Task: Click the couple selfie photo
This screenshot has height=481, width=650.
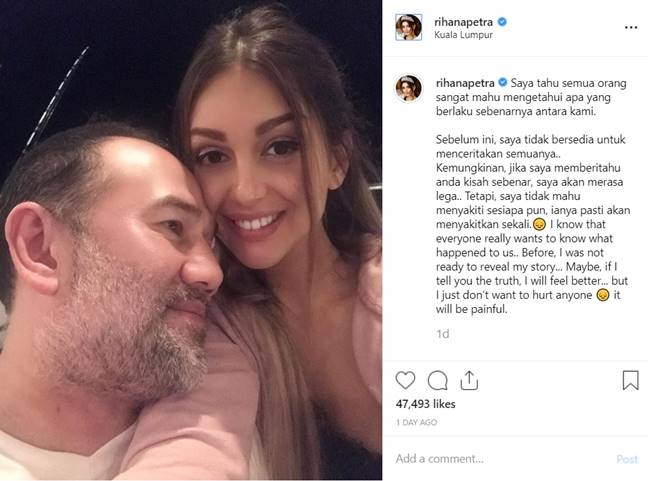Action: coord(190,240)
